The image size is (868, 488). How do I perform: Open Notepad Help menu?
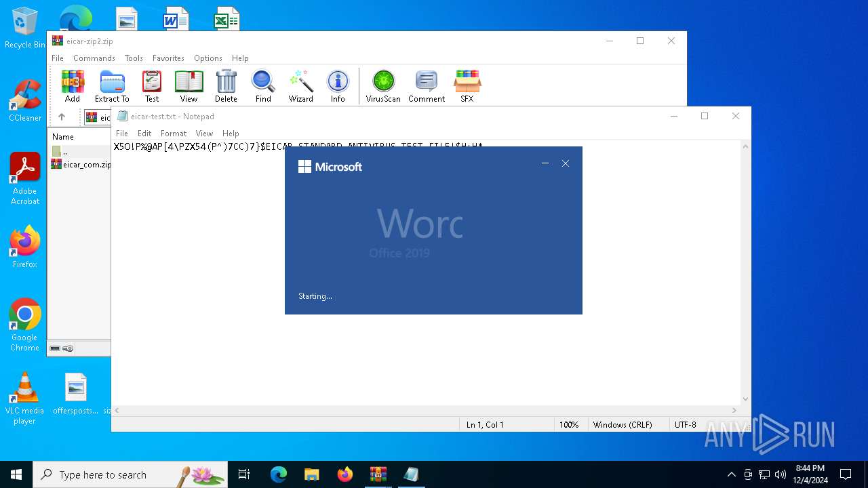click(231, 134)
